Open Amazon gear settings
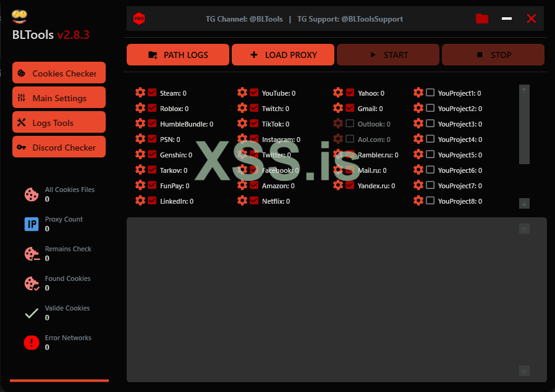This screenshot has width=555, height=392. click(x=242, y=186)
